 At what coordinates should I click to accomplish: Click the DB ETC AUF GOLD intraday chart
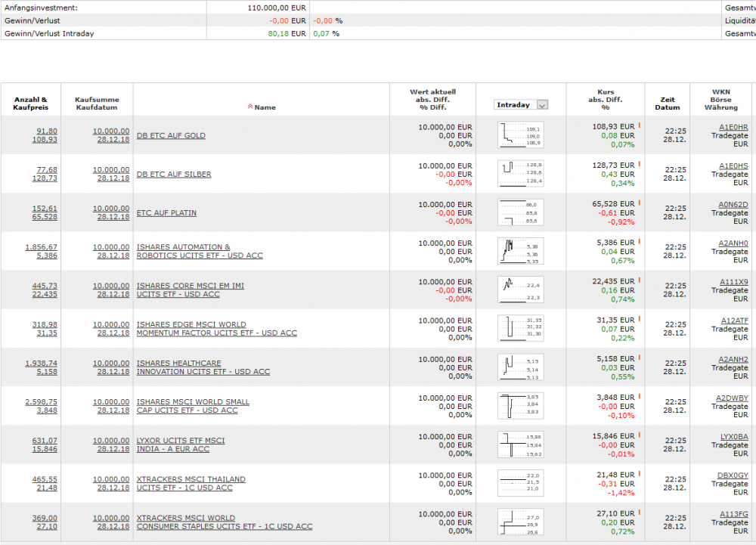point(521,135)
